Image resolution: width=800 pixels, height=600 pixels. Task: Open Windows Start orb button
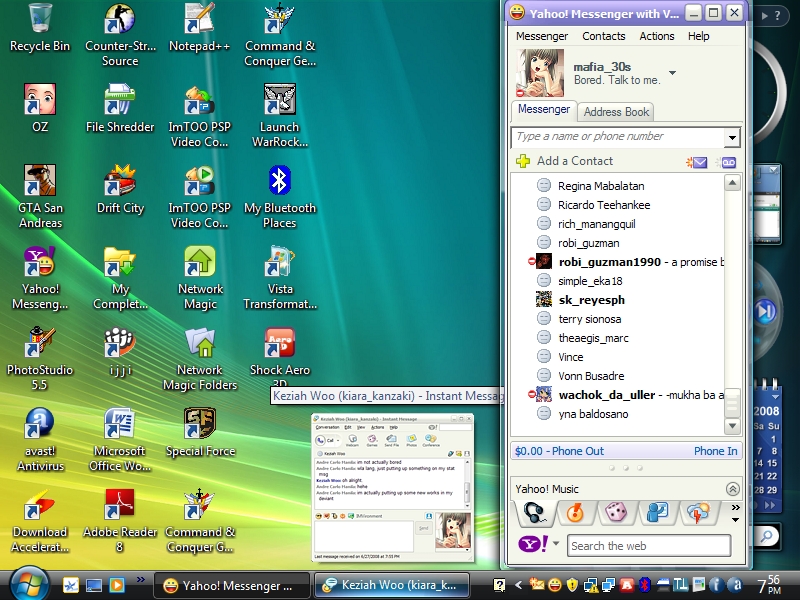point(29,584)
